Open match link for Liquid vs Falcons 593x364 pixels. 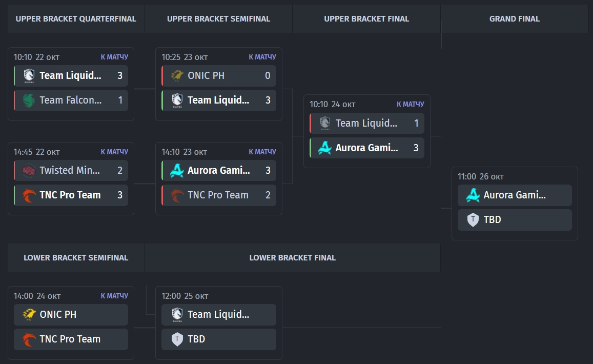(x=114, y=57)
